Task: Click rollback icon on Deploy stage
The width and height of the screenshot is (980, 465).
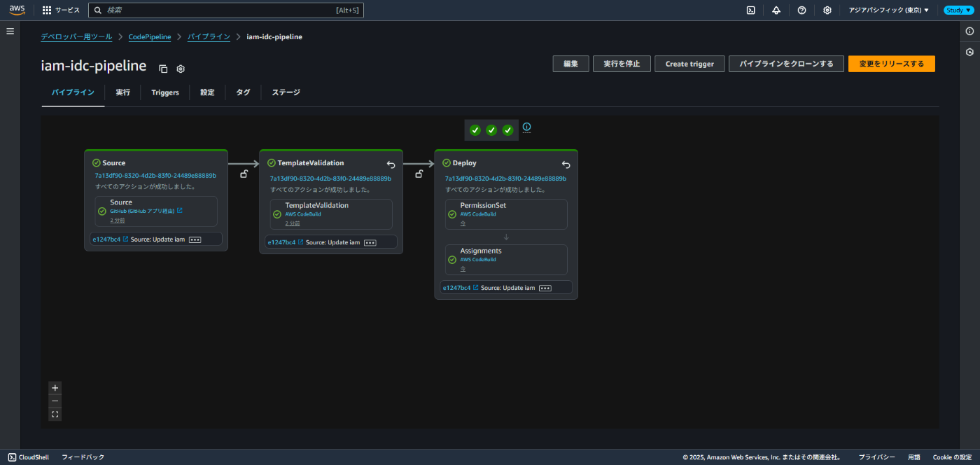Action: [x=566, y=165]
